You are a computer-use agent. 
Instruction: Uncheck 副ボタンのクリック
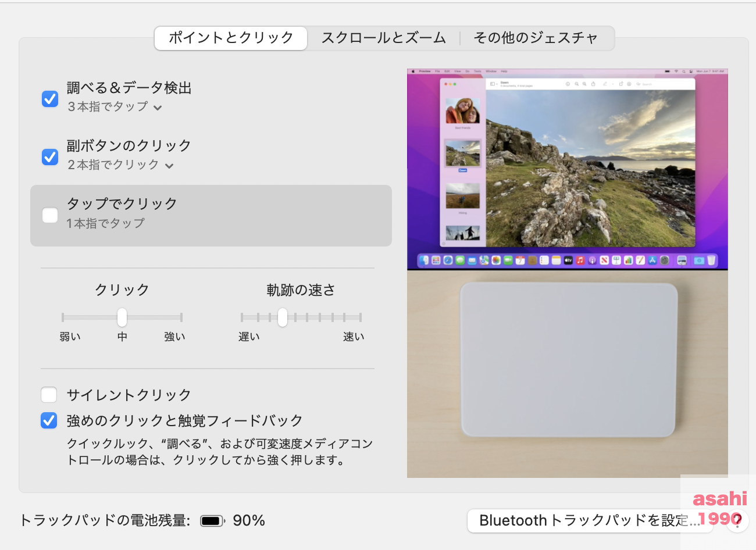[x=50, y=157]
